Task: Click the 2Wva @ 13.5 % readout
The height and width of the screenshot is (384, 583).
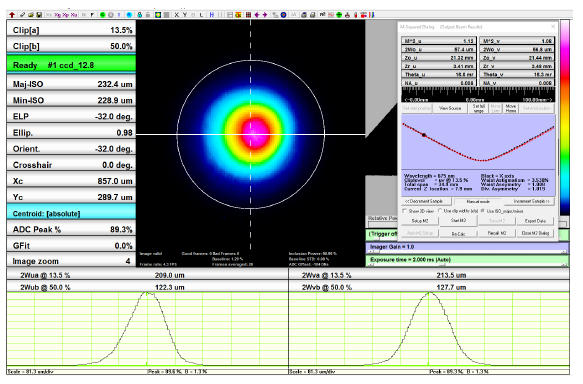Action: tap(429, 275)
